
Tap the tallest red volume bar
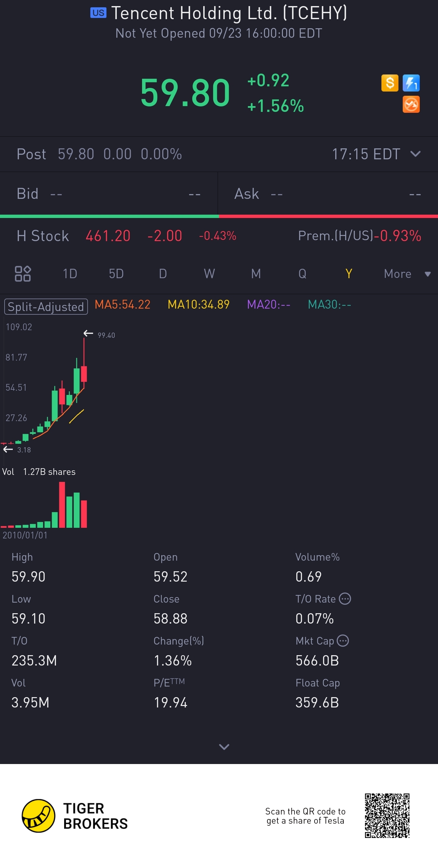(x=62, y=505)
